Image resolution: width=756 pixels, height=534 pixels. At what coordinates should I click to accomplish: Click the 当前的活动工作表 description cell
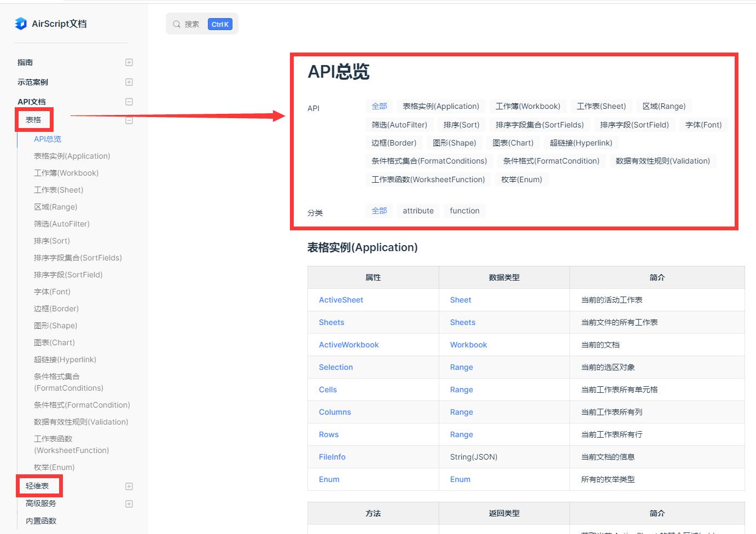pyautogui.click(x=657, y=300)
